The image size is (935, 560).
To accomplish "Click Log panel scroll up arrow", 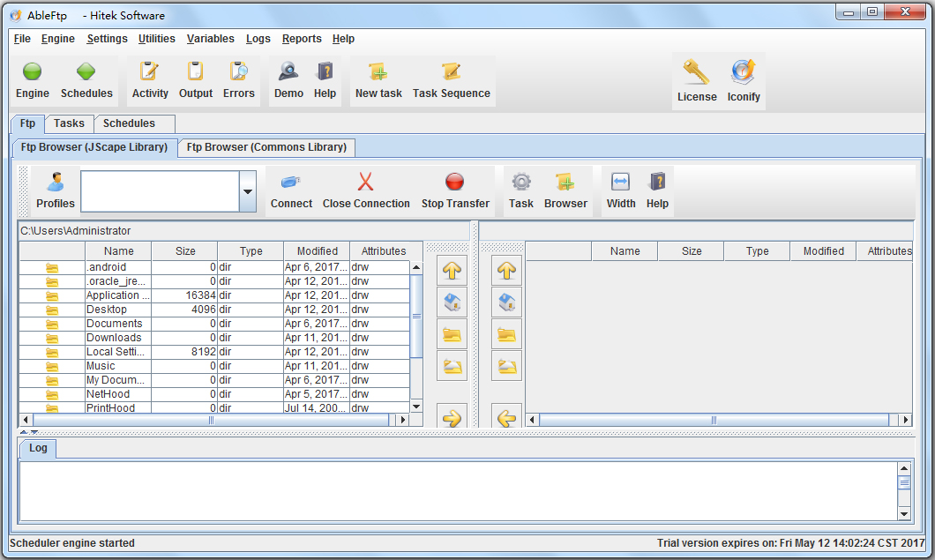I will pos(904,469).
